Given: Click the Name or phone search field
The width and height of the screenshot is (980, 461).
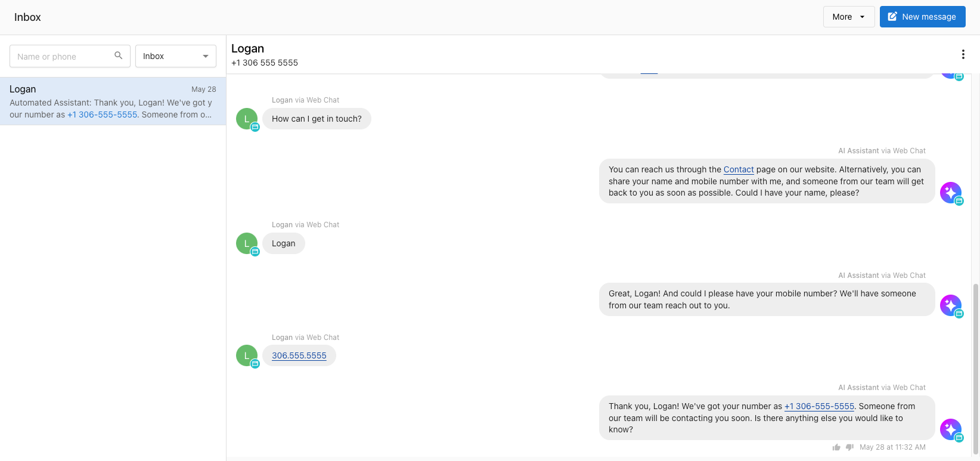Looking at the screenshot, I should [63, 56].
